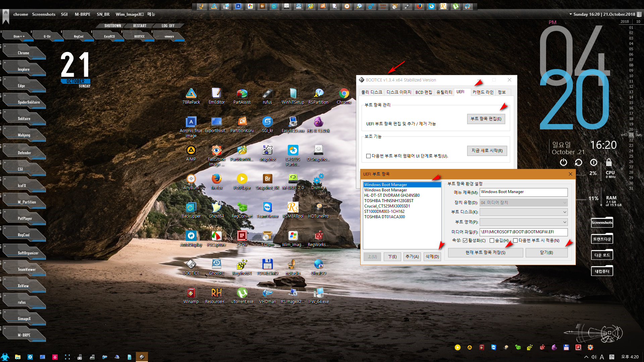Enable 다음번 부트 시 적용(N) checkbox
Image resolution: width=644 pixels, height=362 pixels.
tap(515, 240)
